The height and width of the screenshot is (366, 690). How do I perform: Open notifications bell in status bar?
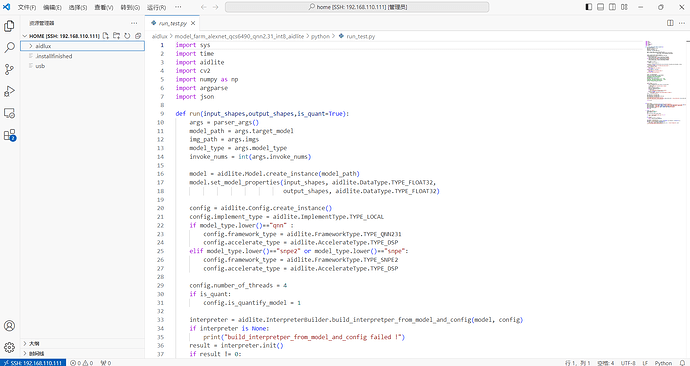683,363
